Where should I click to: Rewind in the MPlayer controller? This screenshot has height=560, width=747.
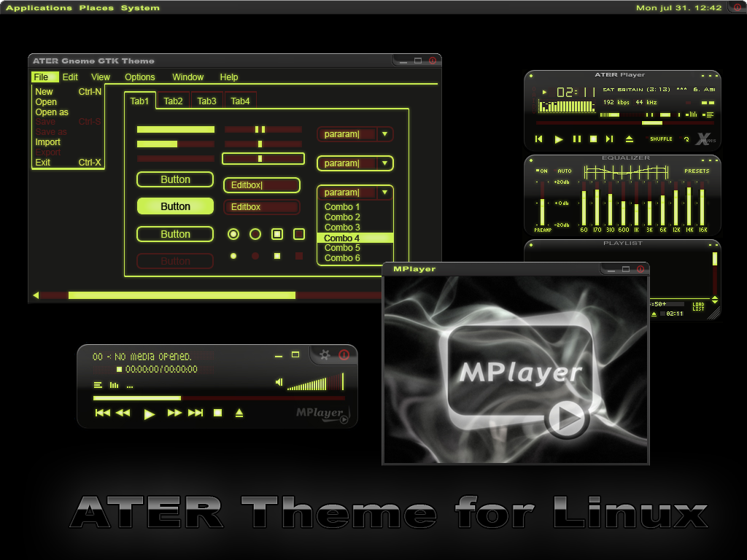(x=123, y=413)
